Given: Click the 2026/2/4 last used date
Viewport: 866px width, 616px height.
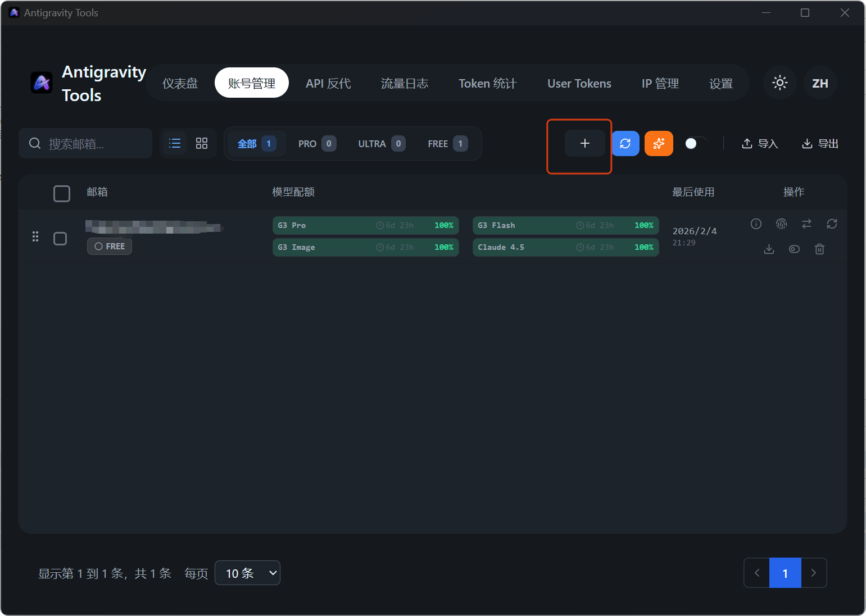Looking at the screenshot, I should tap(695, 231).
